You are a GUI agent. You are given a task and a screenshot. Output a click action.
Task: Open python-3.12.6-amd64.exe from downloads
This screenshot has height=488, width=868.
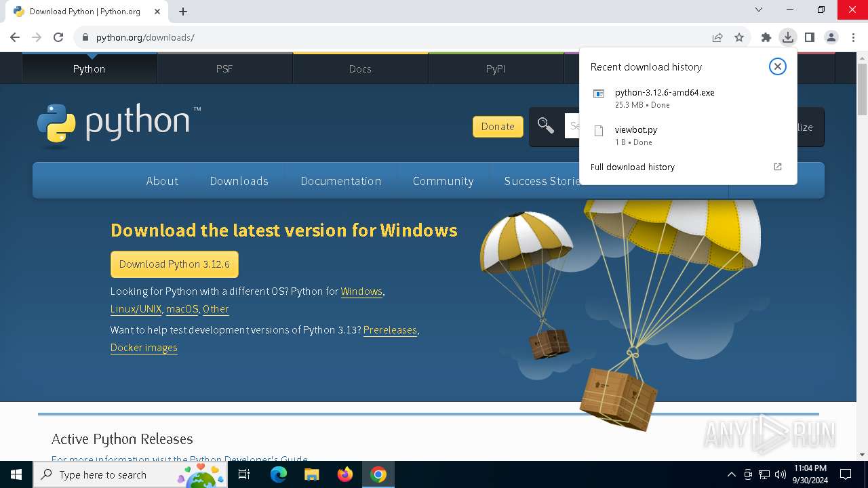pos(665,92)
